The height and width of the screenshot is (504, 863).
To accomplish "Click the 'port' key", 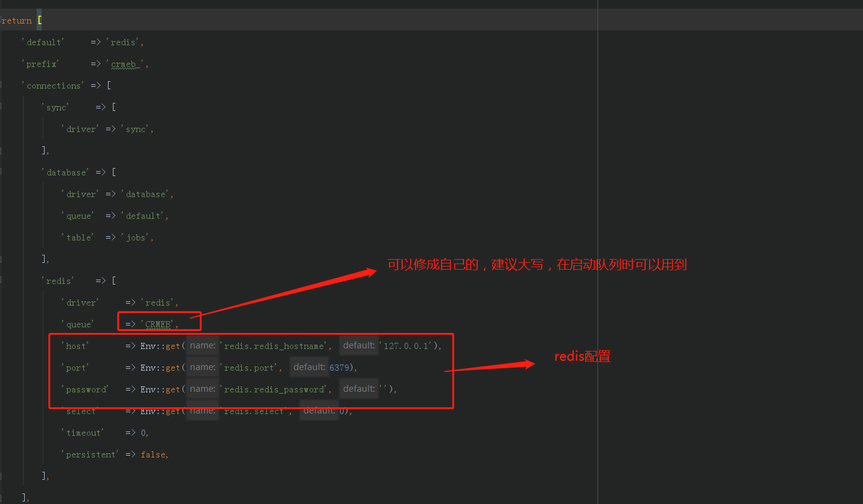I will pos(74,368).
